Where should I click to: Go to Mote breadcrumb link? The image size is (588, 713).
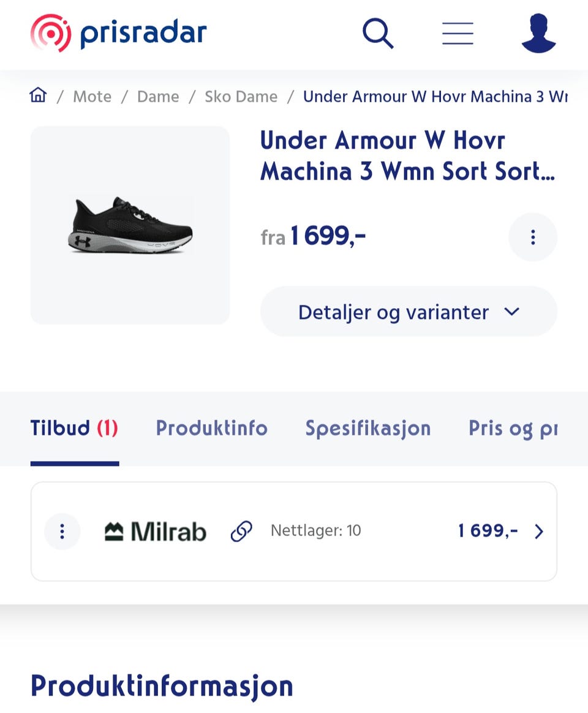point(92,97)
